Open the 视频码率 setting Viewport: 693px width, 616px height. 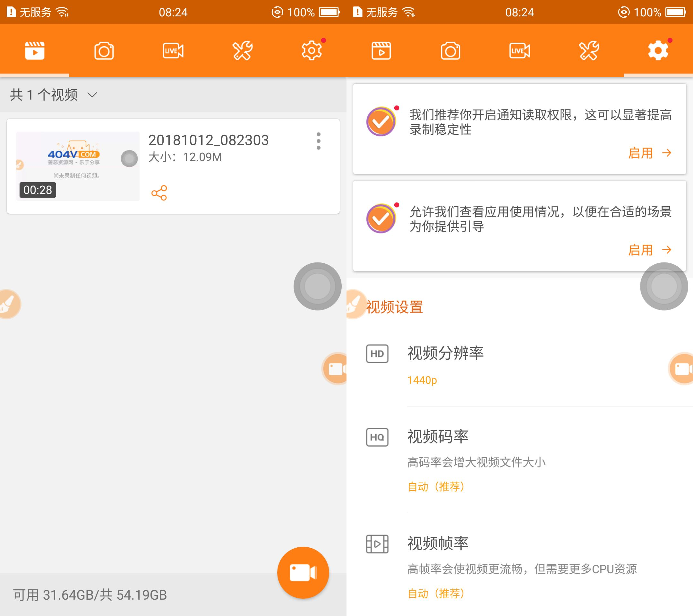pyautogui.click(x=437, y=437)
